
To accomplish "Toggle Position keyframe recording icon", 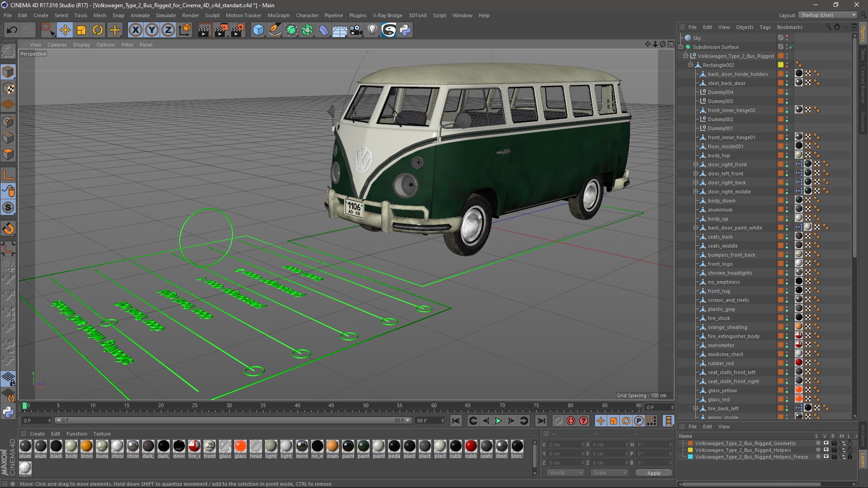I will click(x=601, y=421).
